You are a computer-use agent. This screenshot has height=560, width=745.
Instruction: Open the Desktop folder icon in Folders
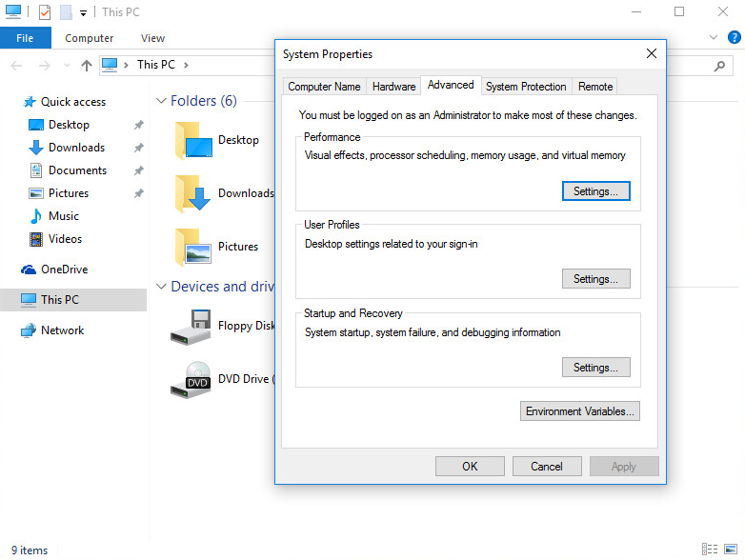(194, 140)
